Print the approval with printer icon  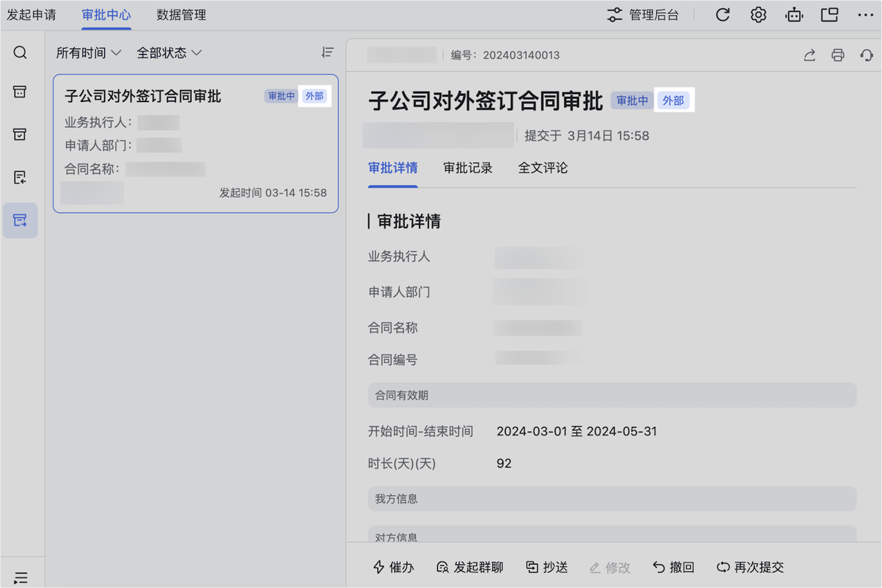coord(838,55)
